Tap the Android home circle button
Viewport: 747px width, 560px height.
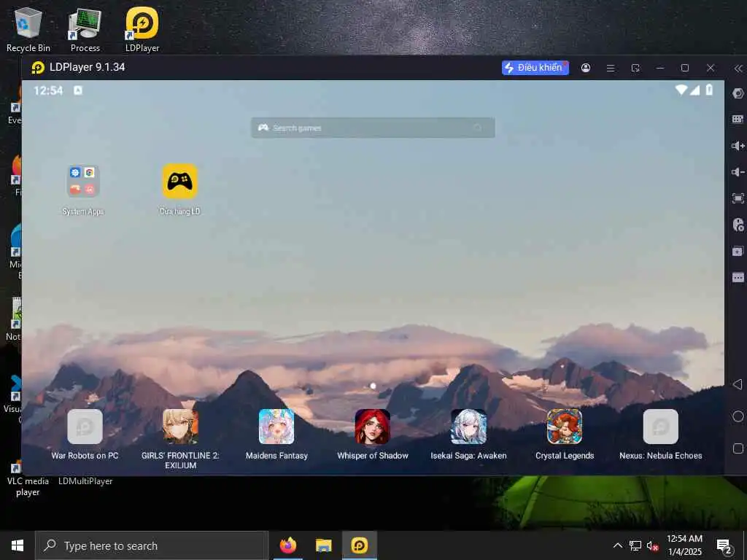738,416
